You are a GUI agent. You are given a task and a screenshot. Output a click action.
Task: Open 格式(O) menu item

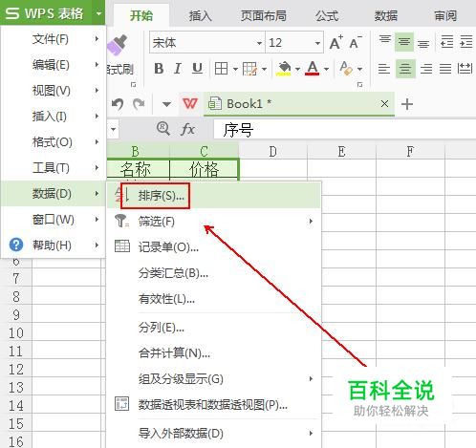pyautogui.click(x=54, y=141)
